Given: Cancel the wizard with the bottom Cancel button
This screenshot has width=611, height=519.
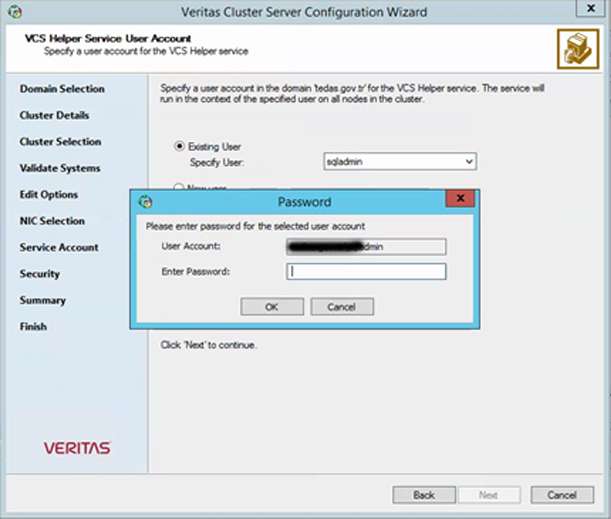Looking at the screenshot, I should [x=562, y=495].
